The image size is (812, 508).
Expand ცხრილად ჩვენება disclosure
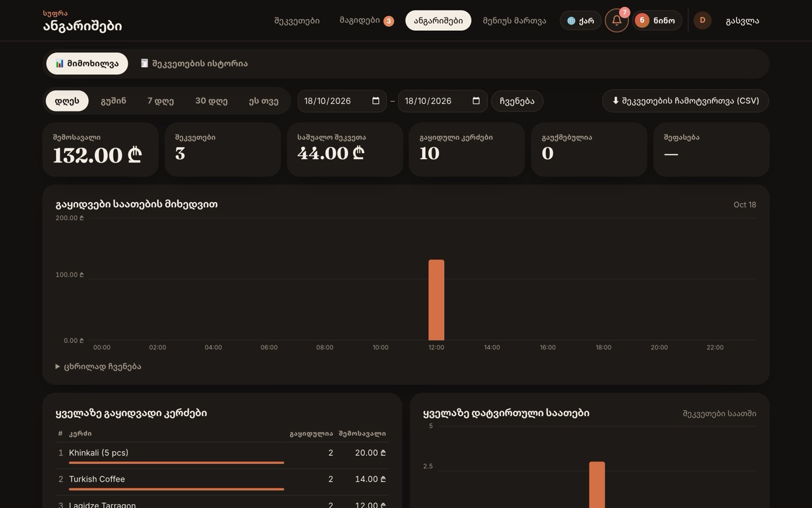pos(99,367)
